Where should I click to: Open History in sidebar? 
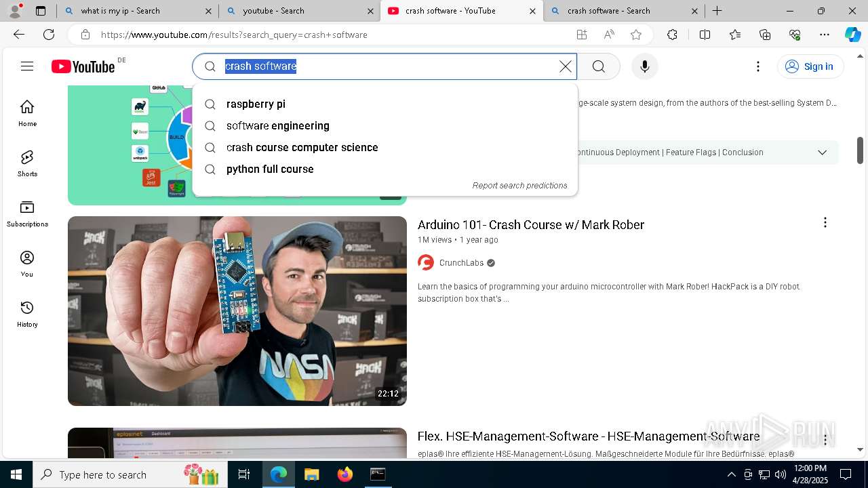coord(27,314)
